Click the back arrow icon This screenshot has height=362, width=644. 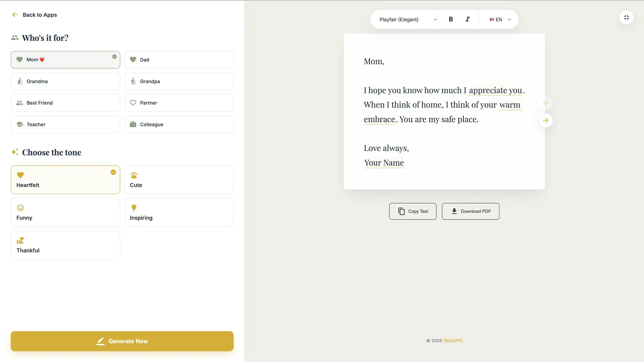point(15,15)
